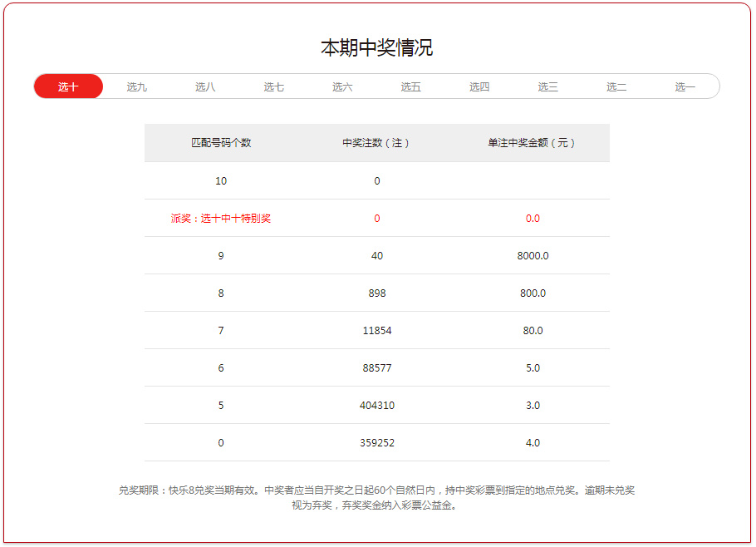Click the match count 9 cell
The image size is (756, 547).
(221, 256)
